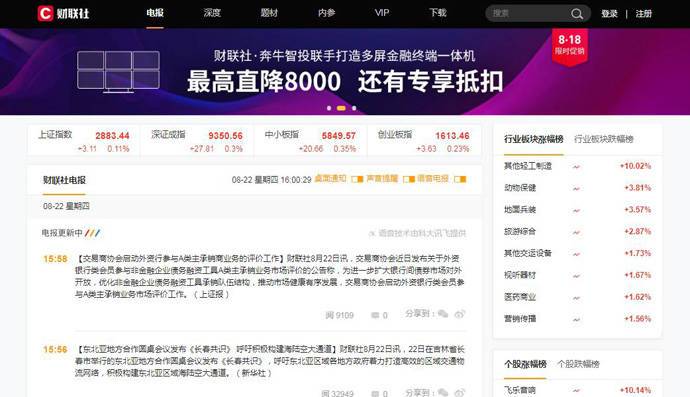Share the 15:58 telegraph via Weibo icon
Viewport: 690px width, 397px height.
pos(460,314)
